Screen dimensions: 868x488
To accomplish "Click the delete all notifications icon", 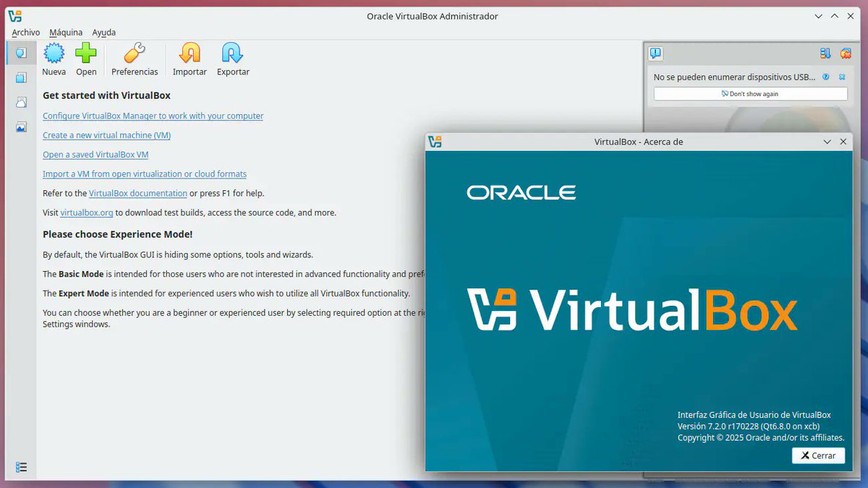I will [x=846, y=53].
